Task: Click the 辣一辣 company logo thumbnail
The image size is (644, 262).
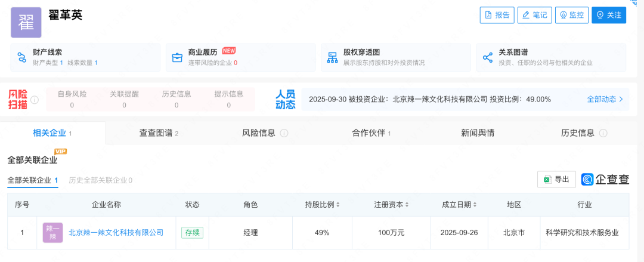Action: point(52,233)
